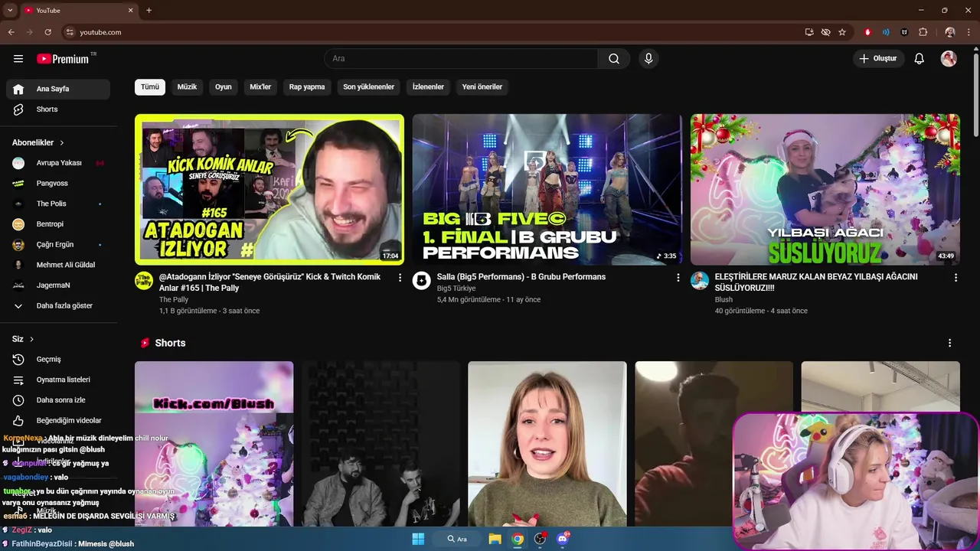This screenshot has height=551, width=980.
Task: Click Big5 Türkiye channel avatar
Action: tap(421, 280)
